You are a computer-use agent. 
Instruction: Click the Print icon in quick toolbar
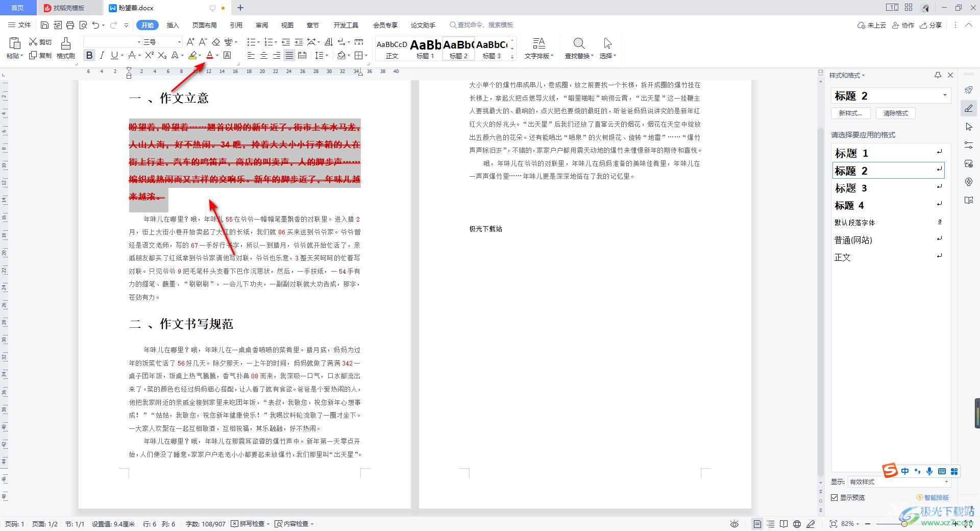point(70,25)
